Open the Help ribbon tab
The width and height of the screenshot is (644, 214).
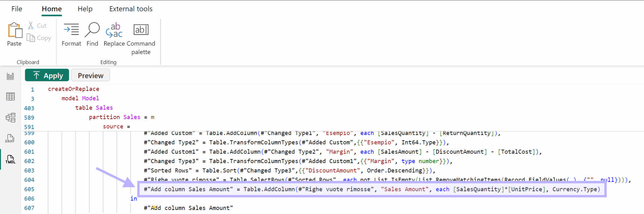point(85,9)
